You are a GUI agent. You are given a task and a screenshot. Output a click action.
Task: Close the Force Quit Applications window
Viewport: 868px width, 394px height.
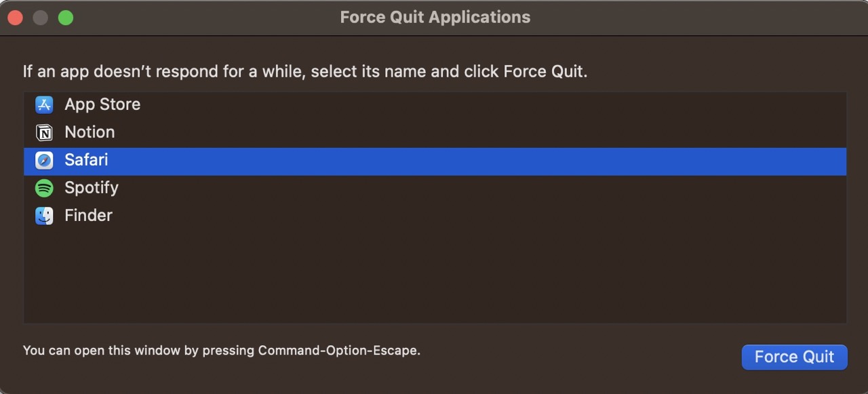pos(15,18)
